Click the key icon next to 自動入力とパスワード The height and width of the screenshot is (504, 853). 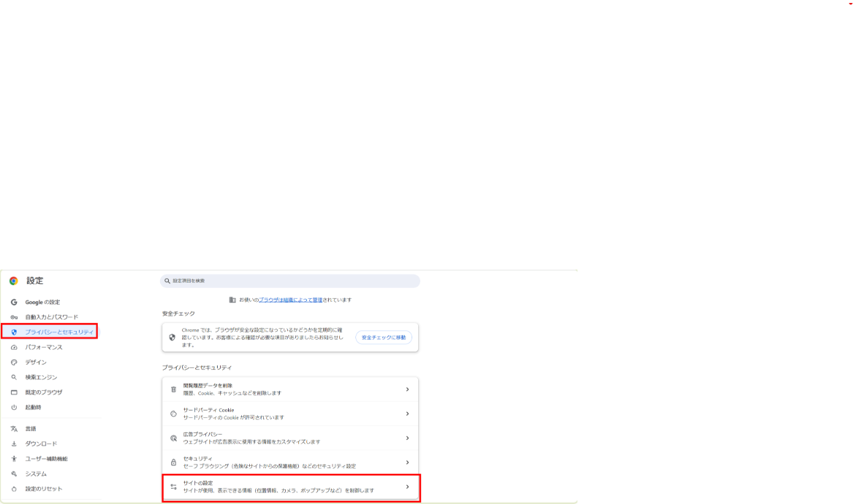coord(13,316)
